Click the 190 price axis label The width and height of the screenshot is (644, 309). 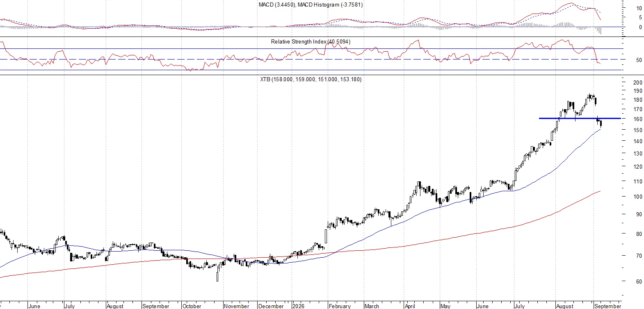638,91
